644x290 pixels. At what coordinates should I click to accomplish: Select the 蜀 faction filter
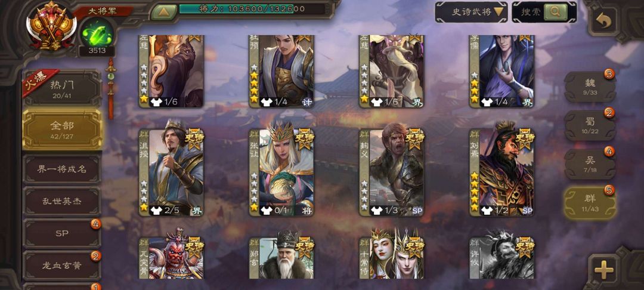pyautogui.click(x=590, y=125)
